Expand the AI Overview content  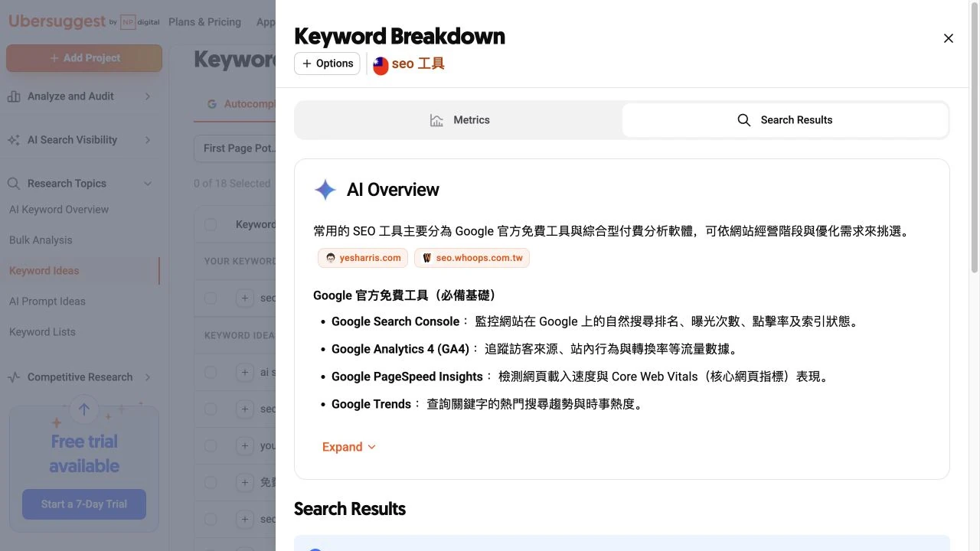click(x=349, y=447)
